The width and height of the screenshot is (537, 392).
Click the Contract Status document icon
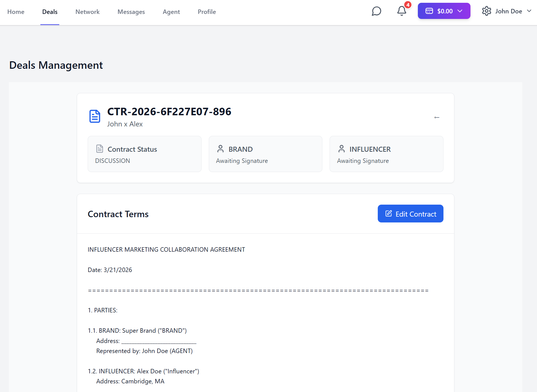click(x=100, y=149)
